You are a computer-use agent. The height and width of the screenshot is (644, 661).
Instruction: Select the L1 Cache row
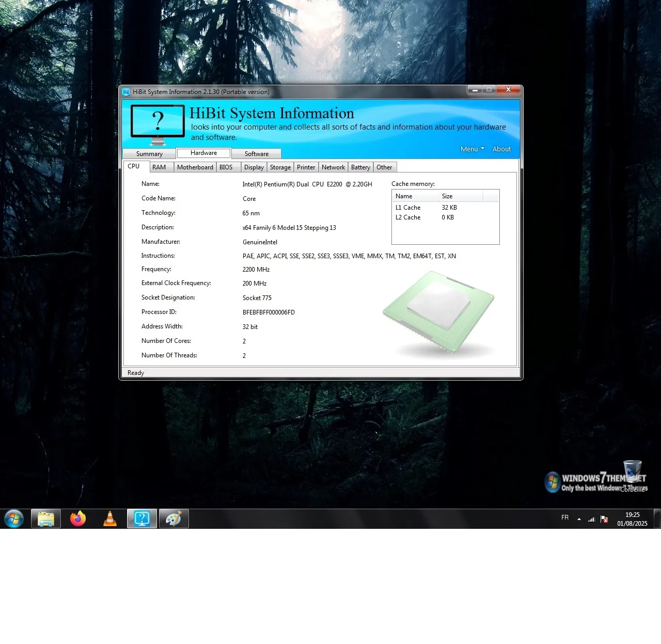pyautogui.click(x=445, y=208)
